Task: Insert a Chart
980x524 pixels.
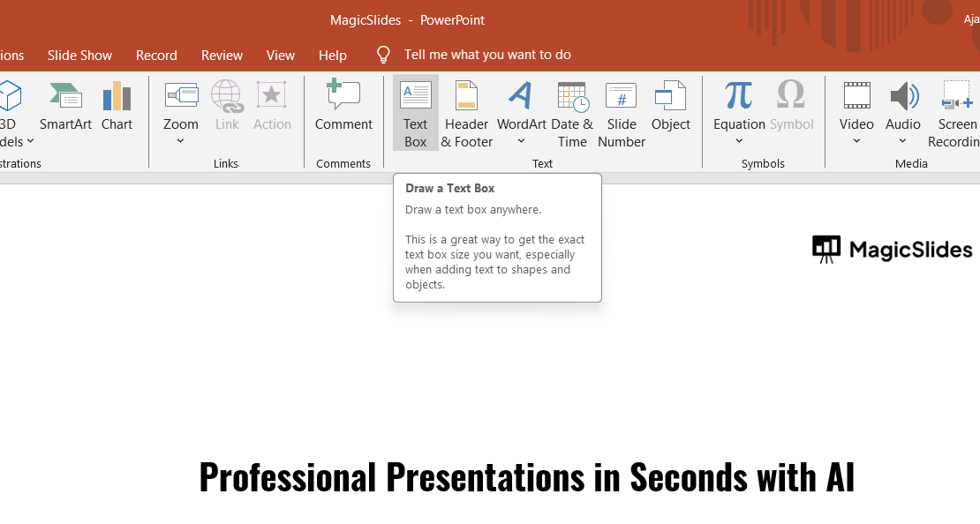Action: (x=117, y=107)
